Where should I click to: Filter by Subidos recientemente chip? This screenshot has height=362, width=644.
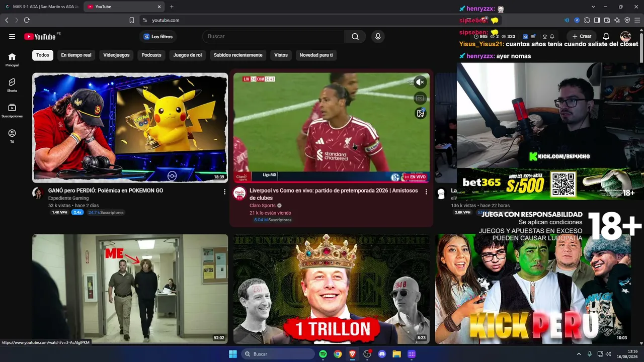[238, 55]
